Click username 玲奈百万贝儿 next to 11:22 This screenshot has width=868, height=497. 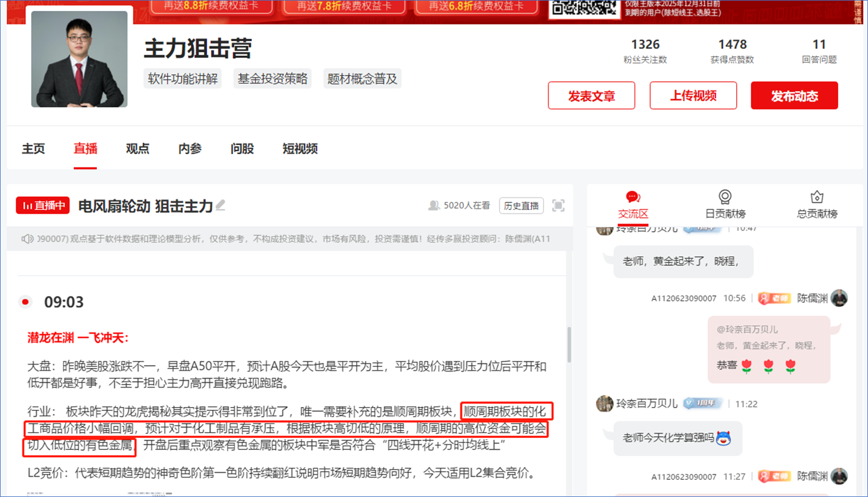tap(647, 404)
